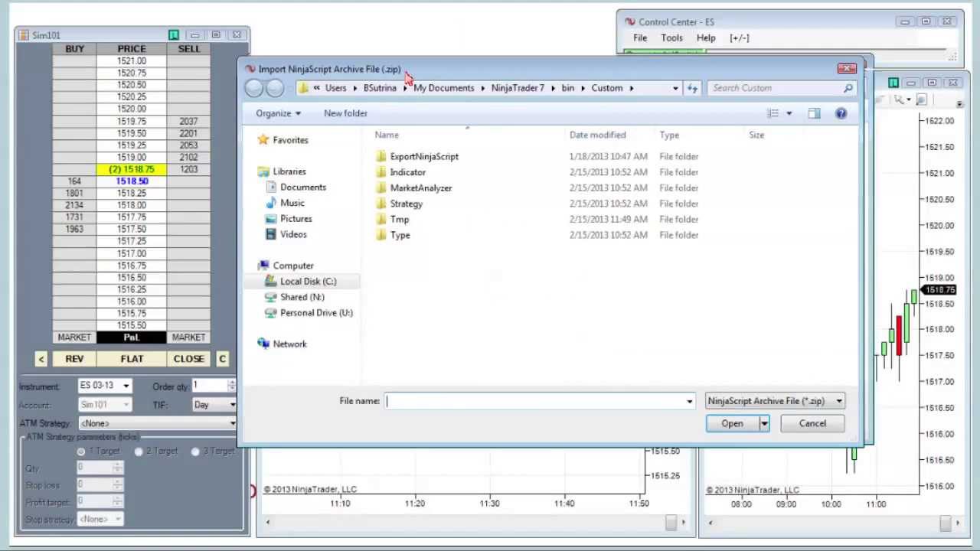Click the change view icon in dialog toolbar
This screenshot has height=551, width=980.
click(773, 113)
